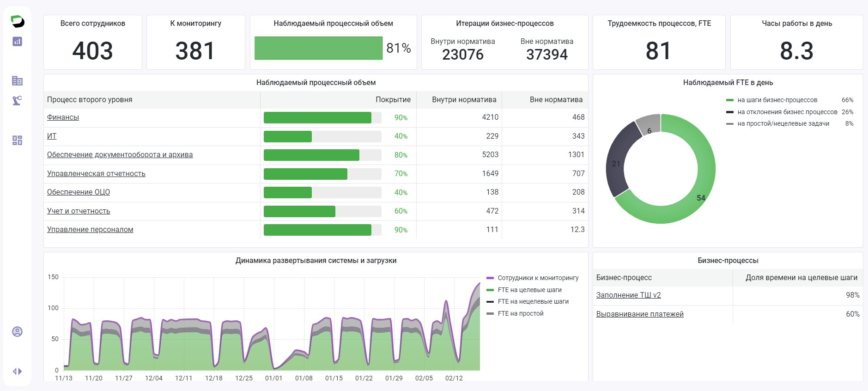Click the К мониторингу value 381
This screenshot has height=391, width=868.
pos(195,51)
